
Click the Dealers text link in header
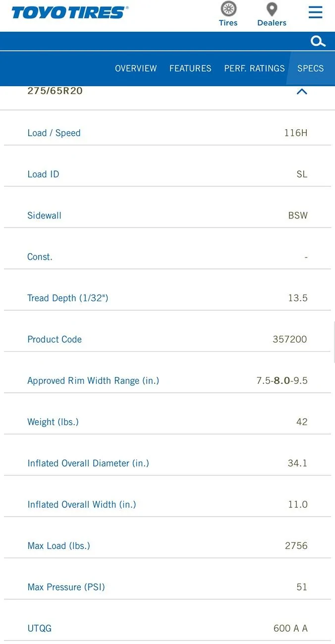click(x=272, y=23)
